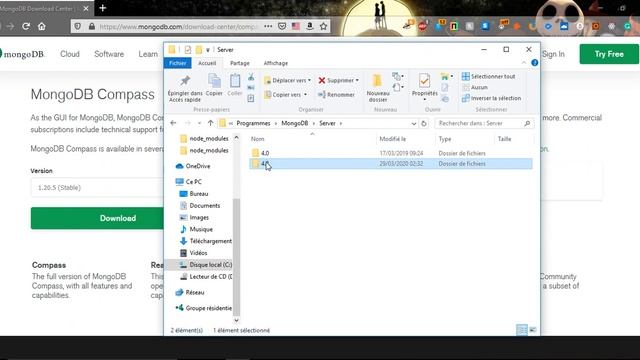Click the scissors cut icon
640x360 pixels.
251,77
